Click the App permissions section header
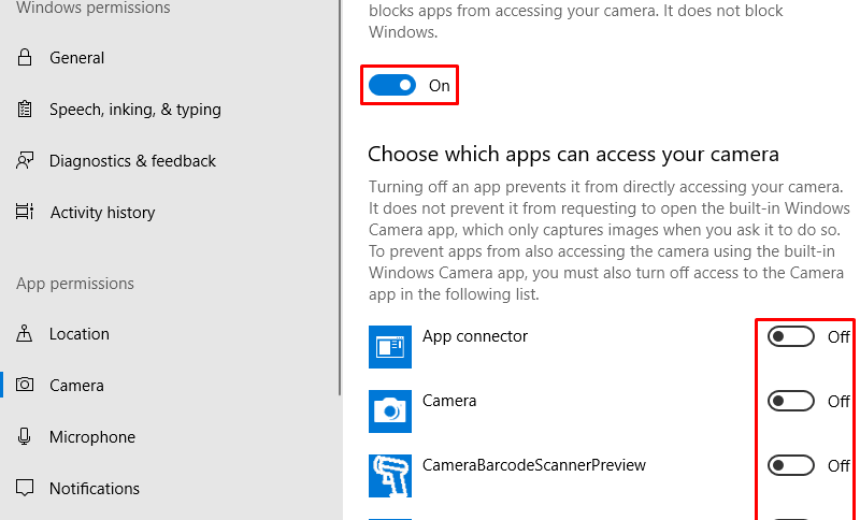Viewport: 860px width, 520px height. click(x=75, y=283)
